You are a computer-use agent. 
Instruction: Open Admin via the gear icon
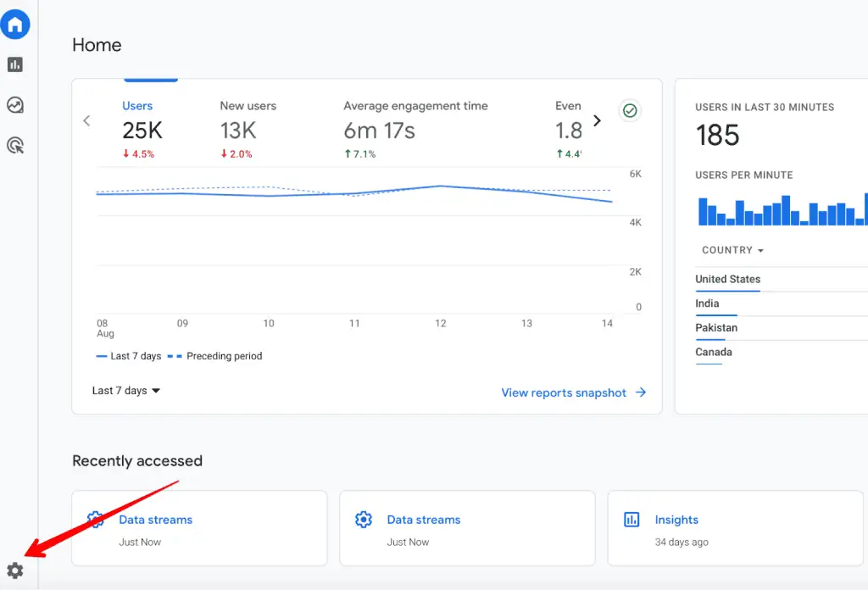point(14,571)
